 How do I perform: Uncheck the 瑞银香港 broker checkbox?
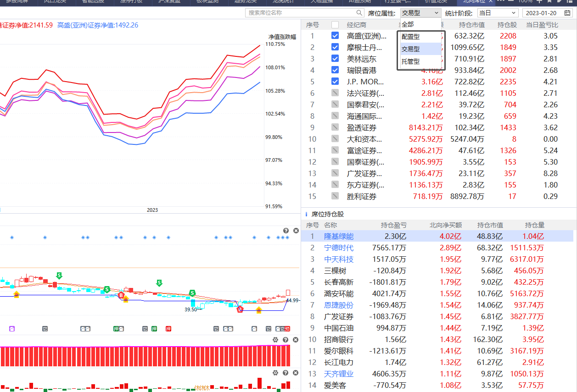point(335,70)
